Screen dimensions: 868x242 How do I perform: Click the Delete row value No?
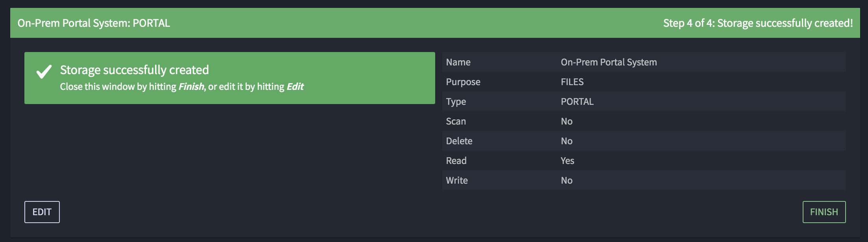(x=567, y=141)
